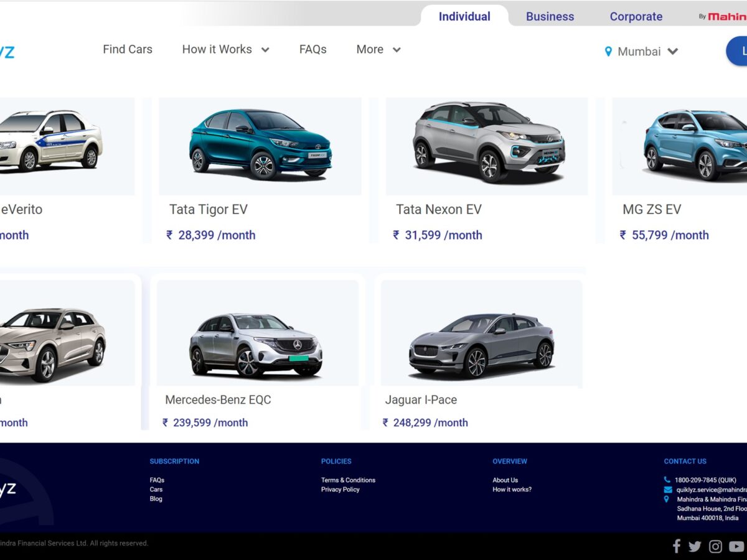Click the address pin icon in Contact Us

(667, 499)
